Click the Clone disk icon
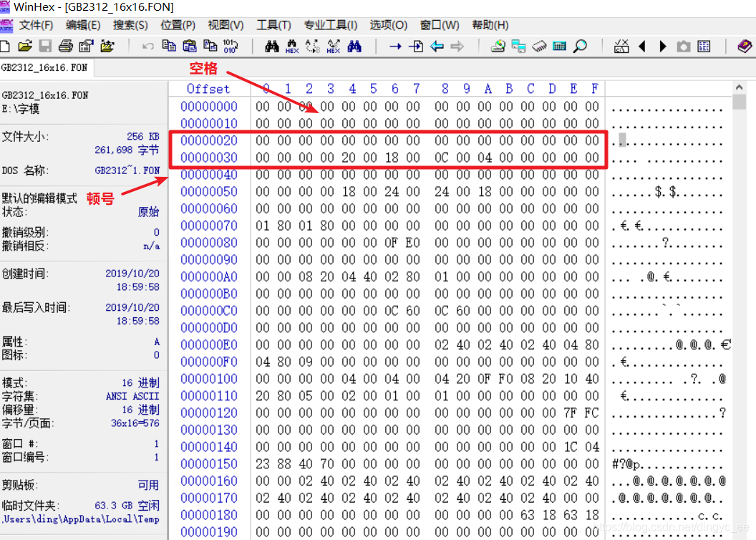 pyautogui.click(x=519, y=47)
